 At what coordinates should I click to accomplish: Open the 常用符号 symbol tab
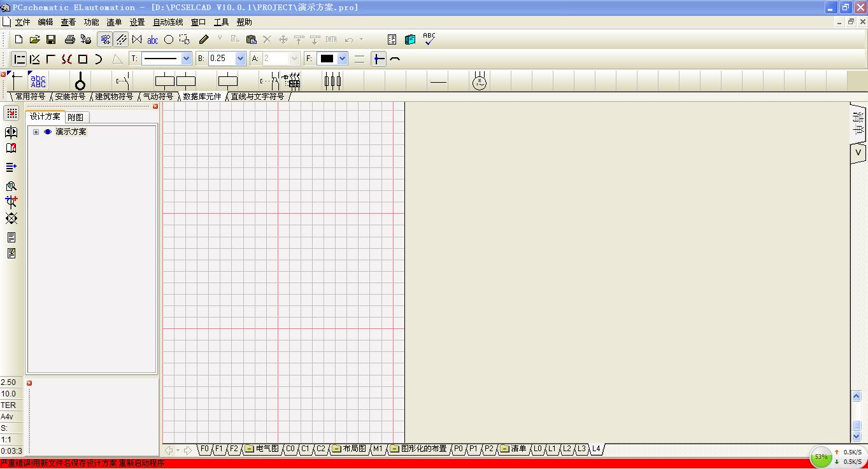(30, 97)
